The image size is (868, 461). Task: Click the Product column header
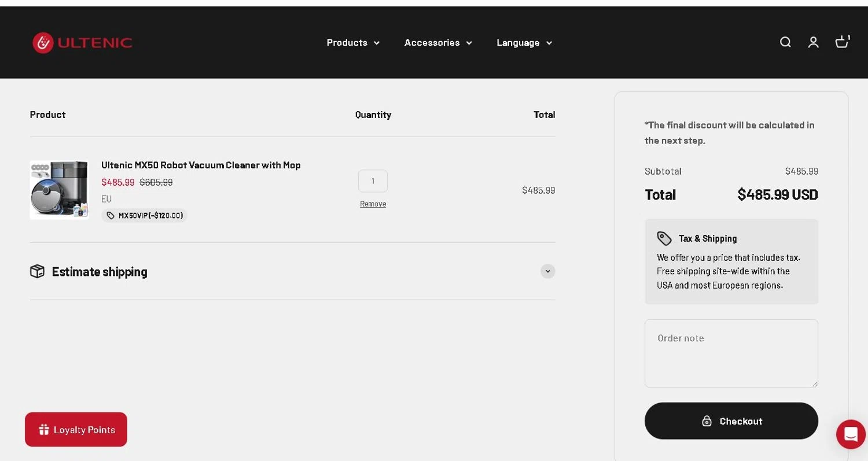coord(47,115)
